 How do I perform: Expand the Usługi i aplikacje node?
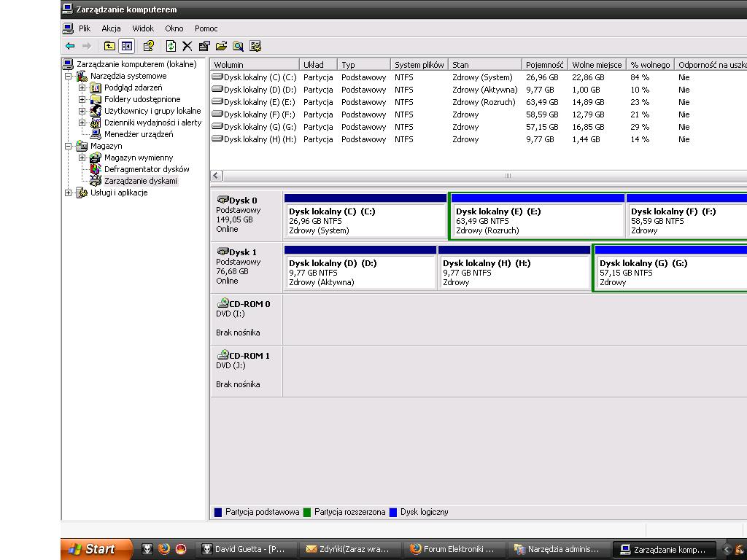[69, 192]
